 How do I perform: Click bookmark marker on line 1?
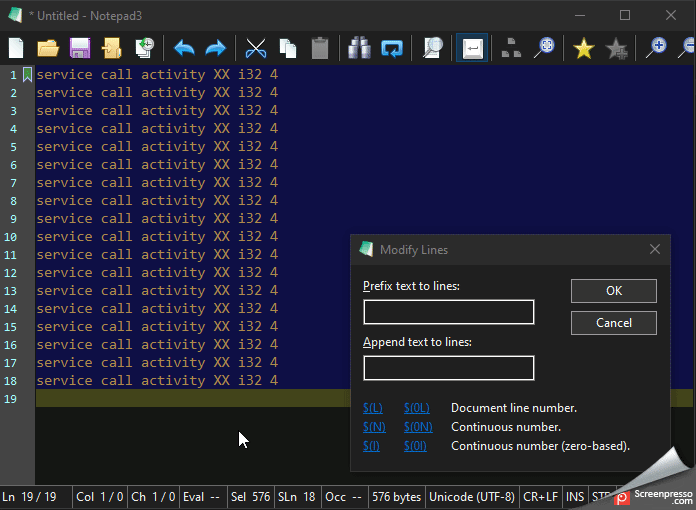click(28, 74)
